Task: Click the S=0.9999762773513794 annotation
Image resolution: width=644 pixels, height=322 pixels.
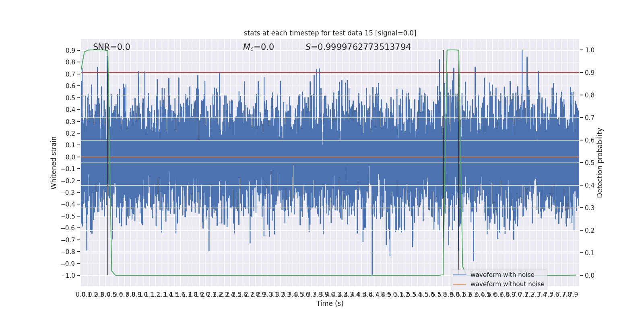Action: pos(358,47)
